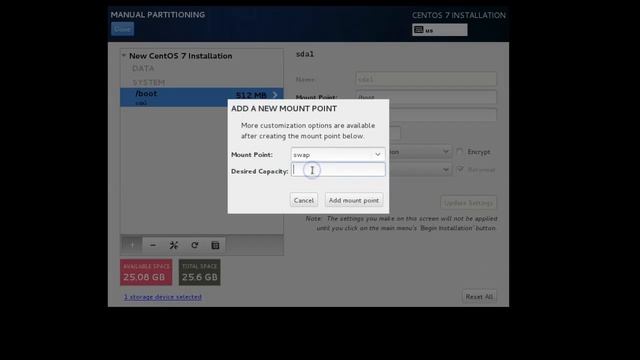The height and width of the screenshot is (360, 640).
Task: Click the Done button
Action: pos(122,29)
